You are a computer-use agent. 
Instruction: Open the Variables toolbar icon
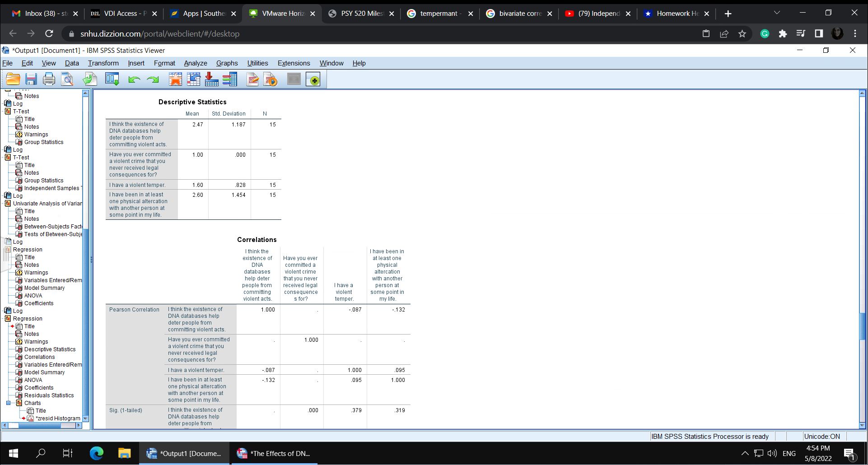(229, 79)
